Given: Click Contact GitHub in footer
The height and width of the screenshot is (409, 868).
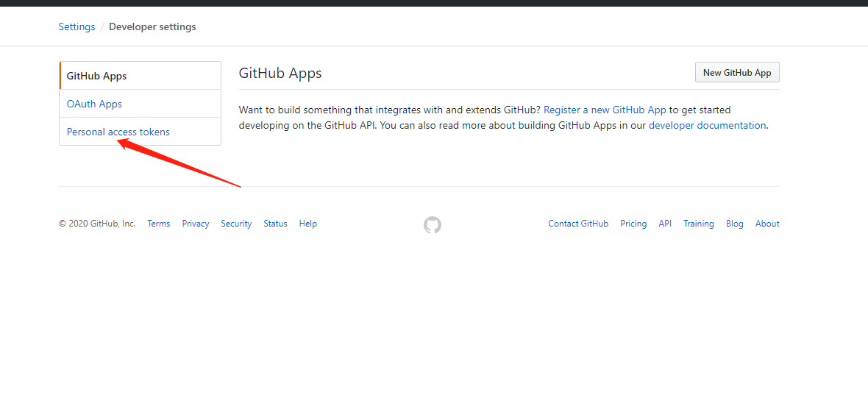Looking at the screenshot, I should pos(578,224).
